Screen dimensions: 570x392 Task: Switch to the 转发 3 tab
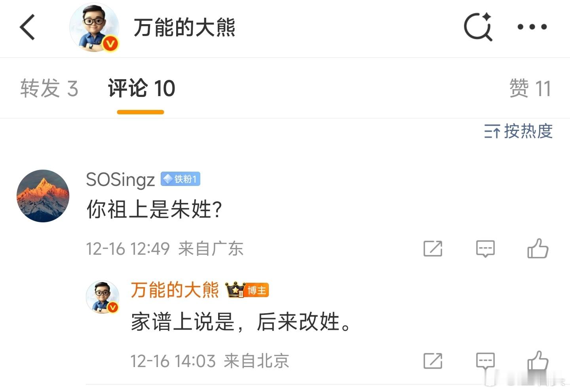coord(49,88)
